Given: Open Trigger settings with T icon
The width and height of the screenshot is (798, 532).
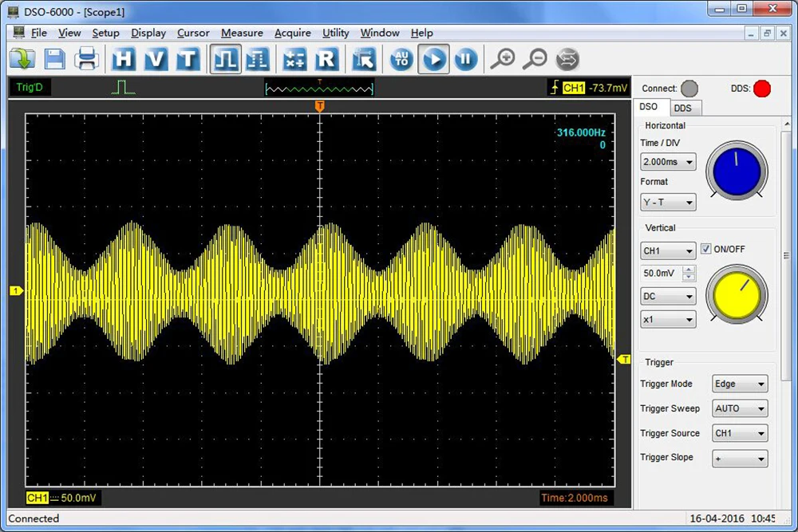Looking at the screenshot, I should tap(188, 59).
